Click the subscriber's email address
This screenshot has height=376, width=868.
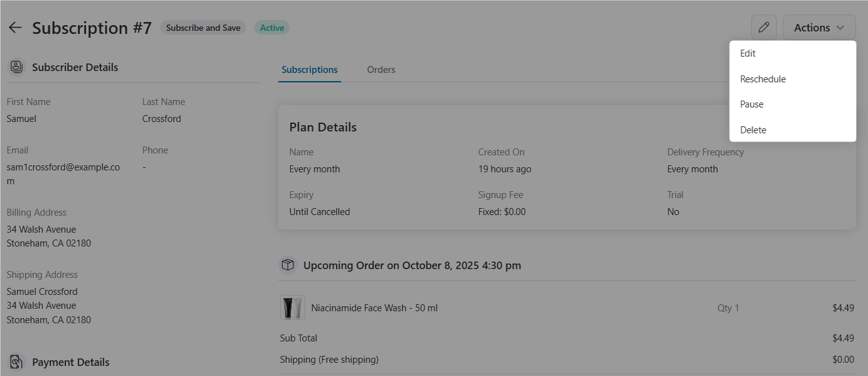(x=63, y=174)
